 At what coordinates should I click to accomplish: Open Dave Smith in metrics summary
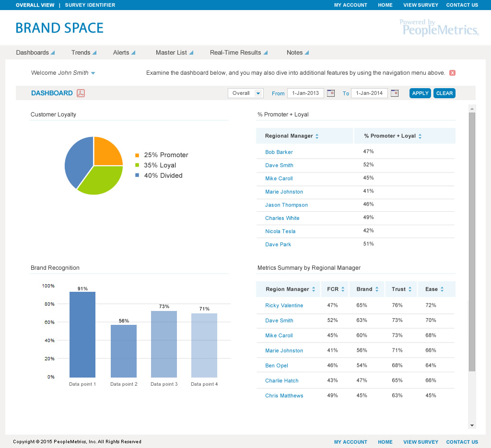(x=279, y=321)
